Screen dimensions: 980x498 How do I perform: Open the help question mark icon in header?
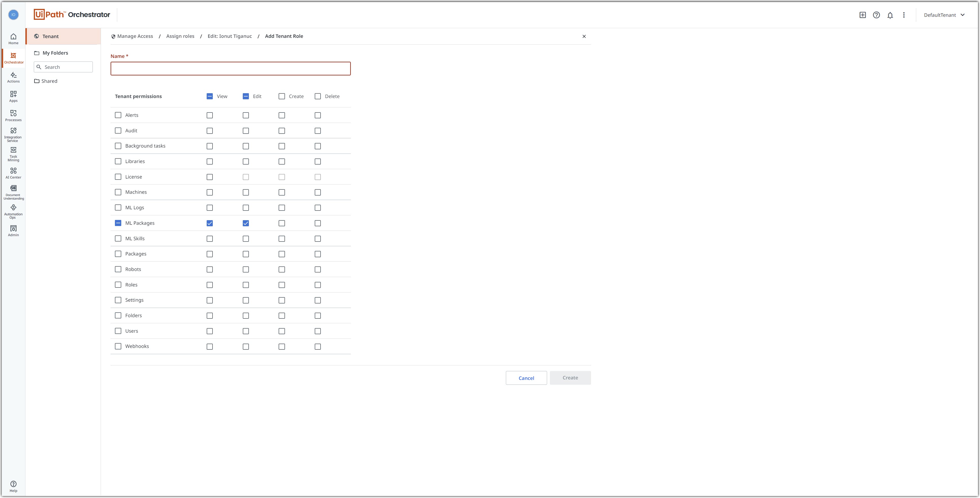(876, 15)
